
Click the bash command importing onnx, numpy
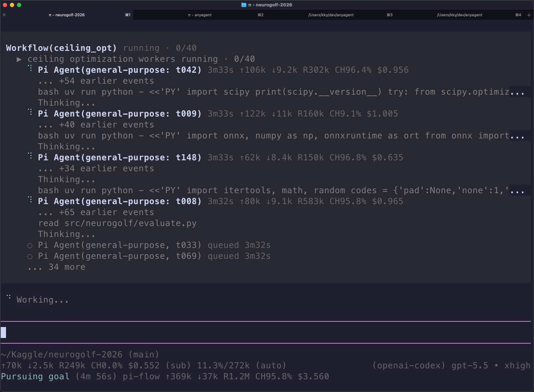pos(281,136)
